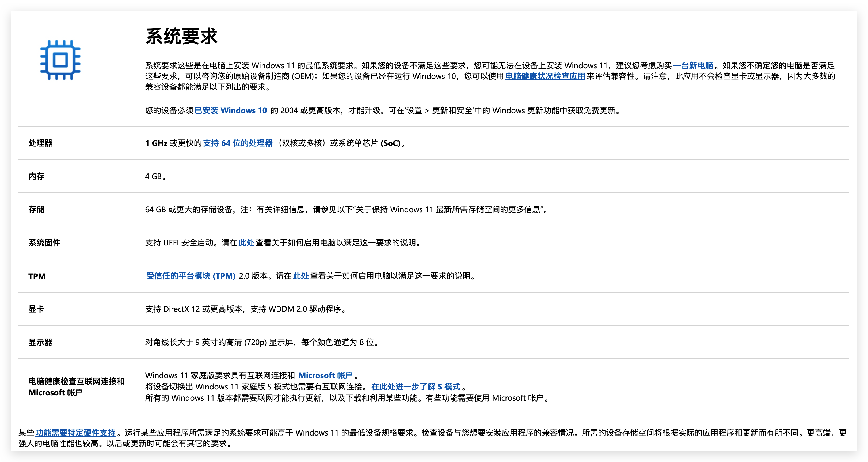868x462 pixels.
Task: Open the 一台新电脑 link
Action: (693, 65)
